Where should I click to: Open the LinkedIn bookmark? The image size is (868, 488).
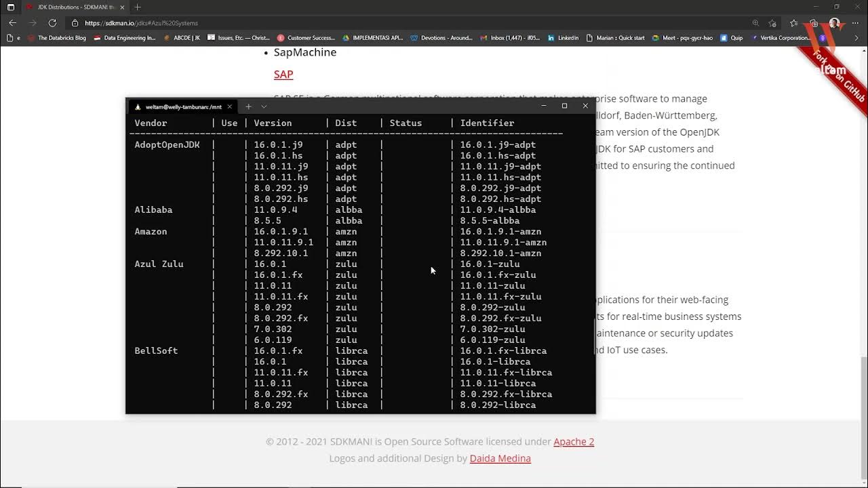[x=563, y=38]
